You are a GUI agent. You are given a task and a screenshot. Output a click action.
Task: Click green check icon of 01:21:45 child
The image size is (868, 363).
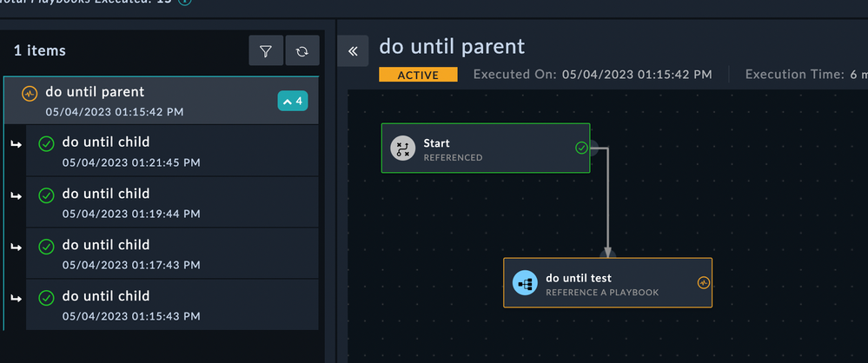(x=47, y=144)
